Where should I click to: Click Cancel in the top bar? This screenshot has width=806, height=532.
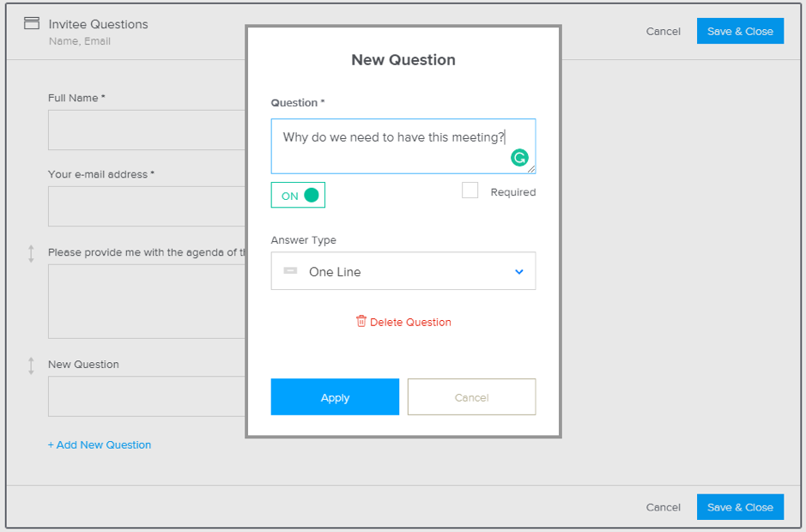663,30
